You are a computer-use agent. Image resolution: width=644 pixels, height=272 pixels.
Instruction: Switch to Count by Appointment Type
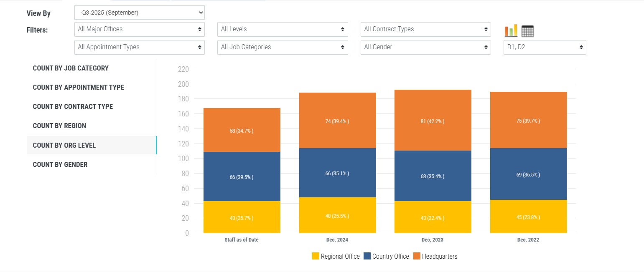pos(78,87)
